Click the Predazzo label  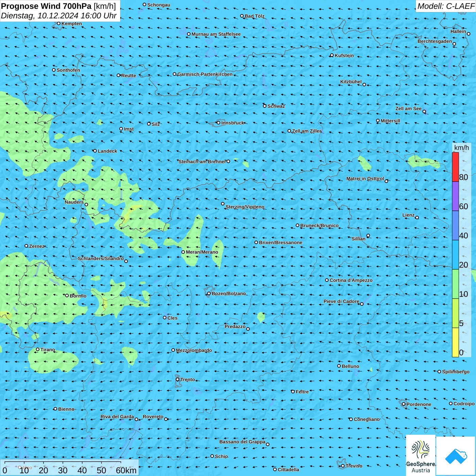coord(235,326)
